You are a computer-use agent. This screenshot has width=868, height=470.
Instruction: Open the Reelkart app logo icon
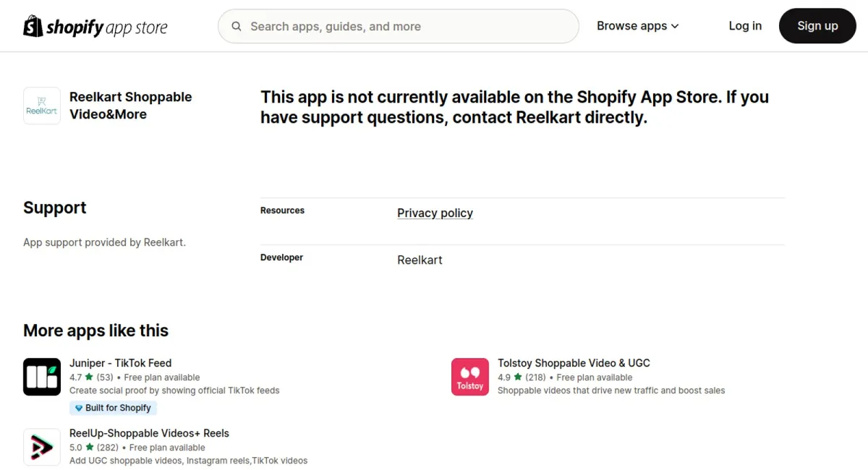click(42, 106)
